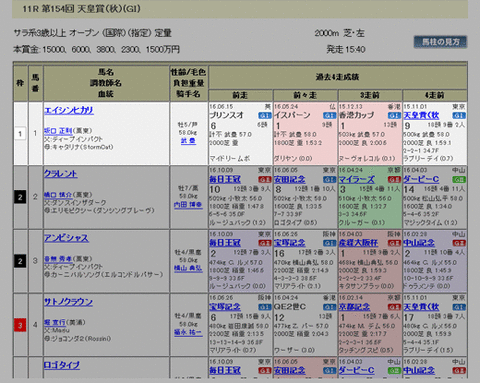Click red grade badge beside ロゴタイプ's 毎日王冠
This screenshot has width=480, height=383.
tap(265, 371)
